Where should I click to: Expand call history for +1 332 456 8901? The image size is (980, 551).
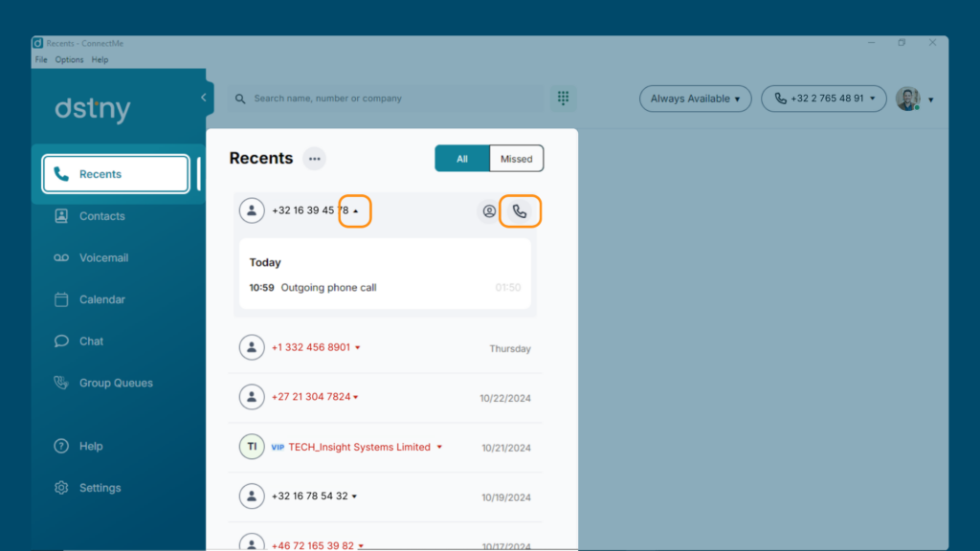(358, 347)
